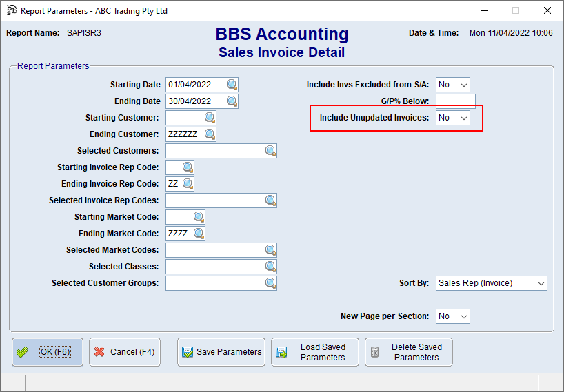Click into the G/P% Below field
Viewport: 564px width, 392px height.
point(455,101)
